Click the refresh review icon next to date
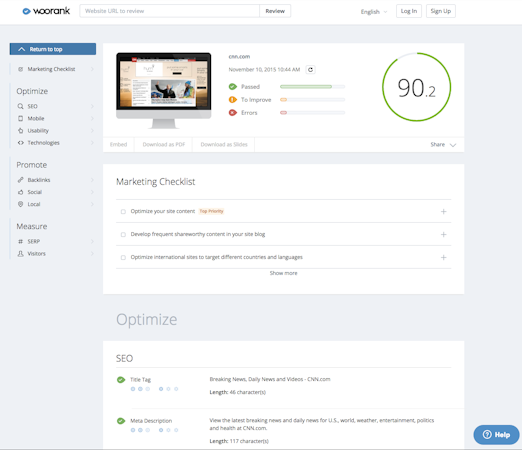This screenshot has width=522, height=450. point(310,70)
